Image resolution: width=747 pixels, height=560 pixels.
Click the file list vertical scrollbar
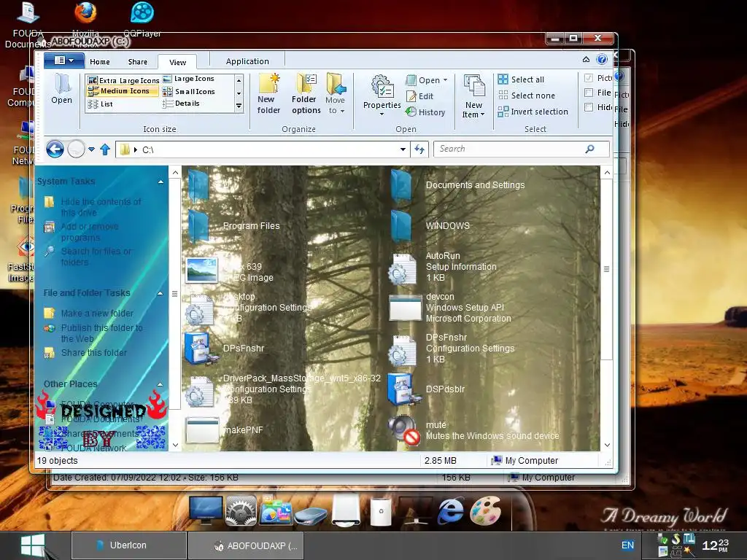point(606,269)
